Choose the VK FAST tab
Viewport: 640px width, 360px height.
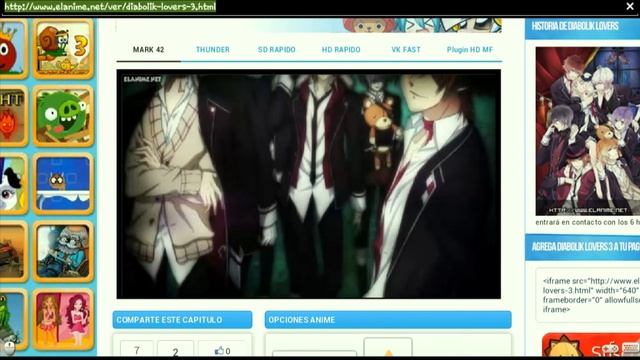(406, 50)
